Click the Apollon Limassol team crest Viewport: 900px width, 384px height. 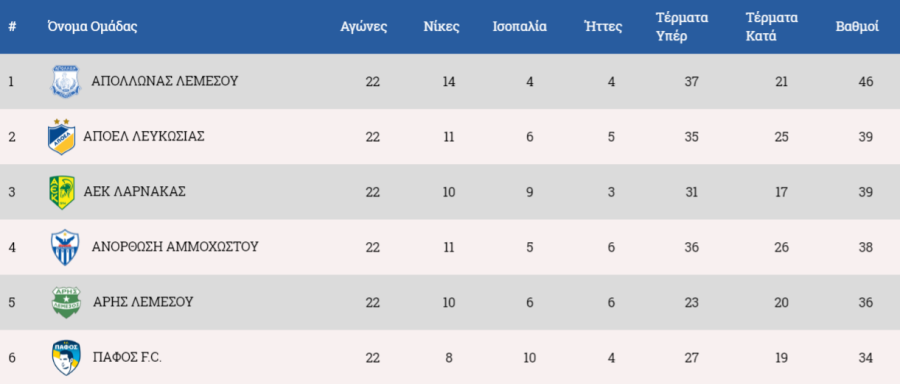pyautogui.click(x=65, y=82)
